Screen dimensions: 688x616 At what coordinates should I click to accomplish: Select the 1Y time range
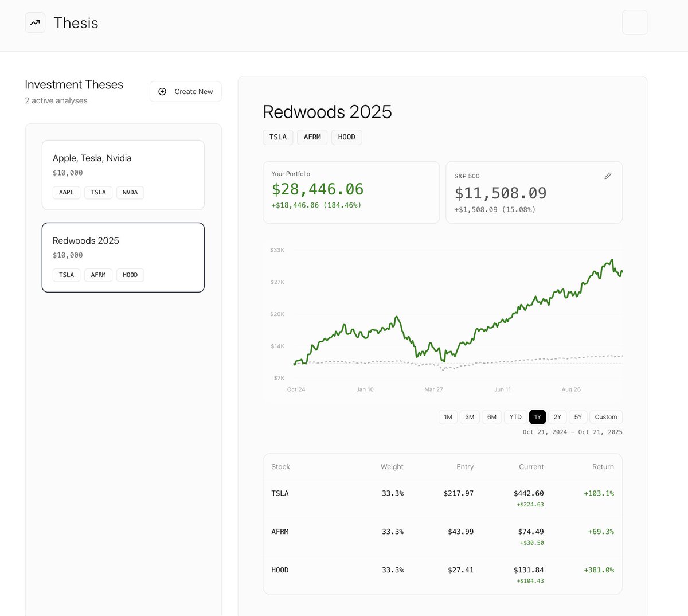point(537,417)
